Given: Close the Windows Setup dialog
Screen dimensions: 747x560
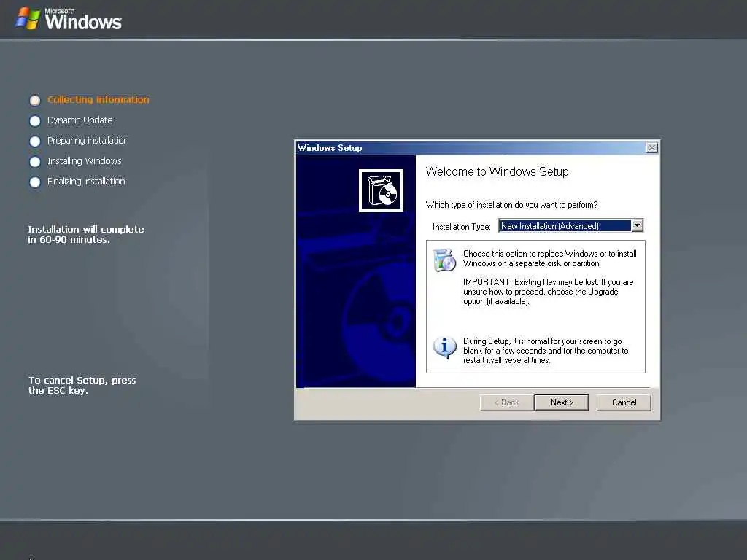Looking at the screenshot, I should tap(651, 147).
